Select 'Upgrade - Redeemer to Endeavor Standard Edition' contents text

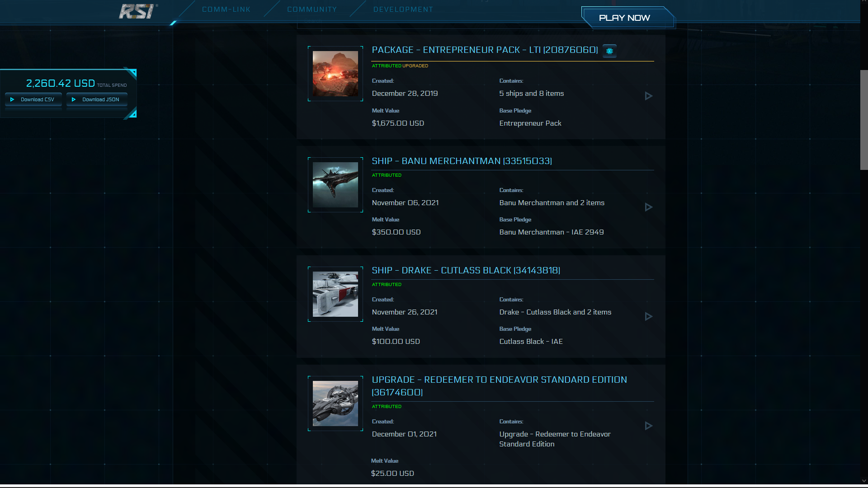point(555,439)
